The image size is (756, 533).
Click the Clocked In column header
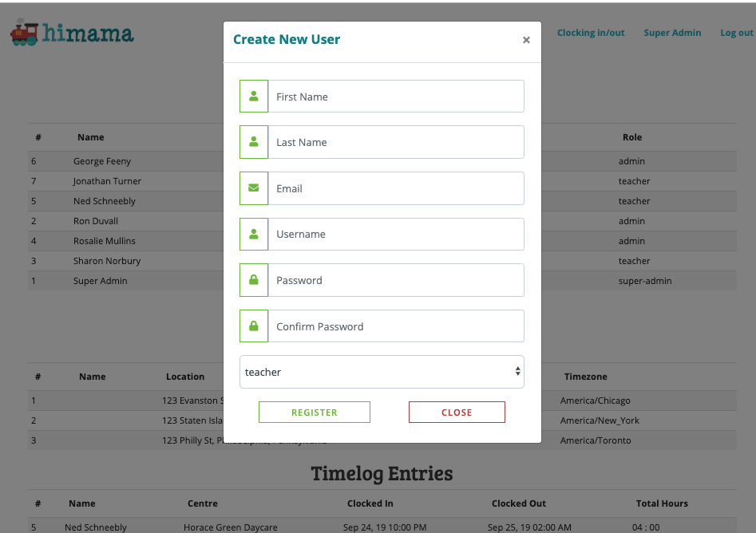[370, 503]
